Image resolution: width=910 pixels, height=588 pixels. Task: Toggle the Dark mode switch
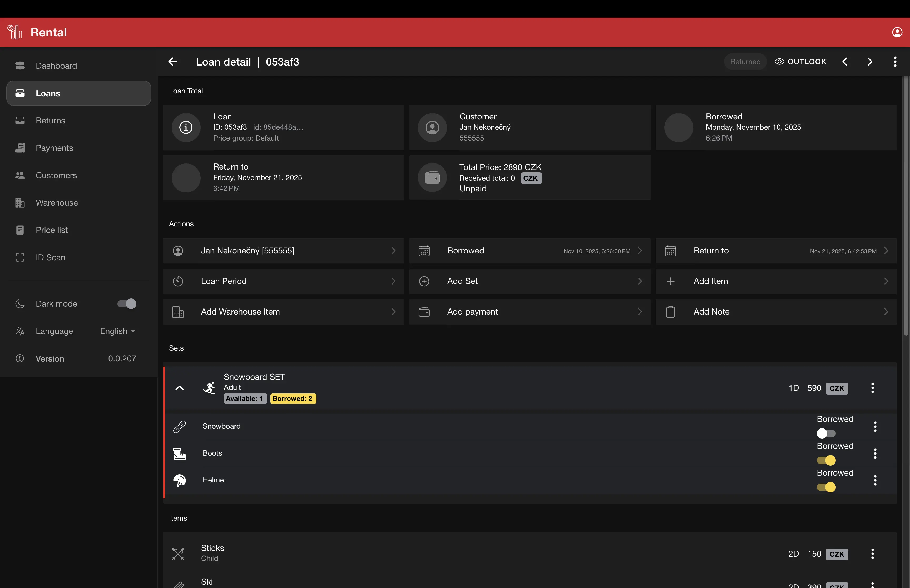coord(127,303)
